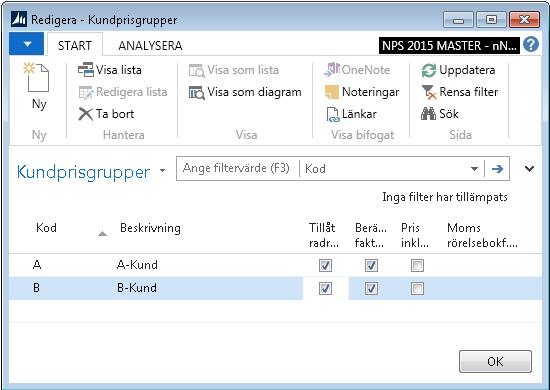Click the Visa som lista icon
Image resolution: width=550 pixels, height=390 pixels.
click(196, 70)
